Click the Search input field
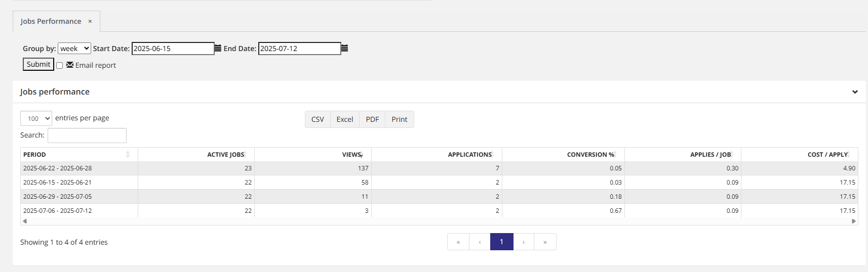The height and width of the screenshot is (272, 868). [87, 135]
